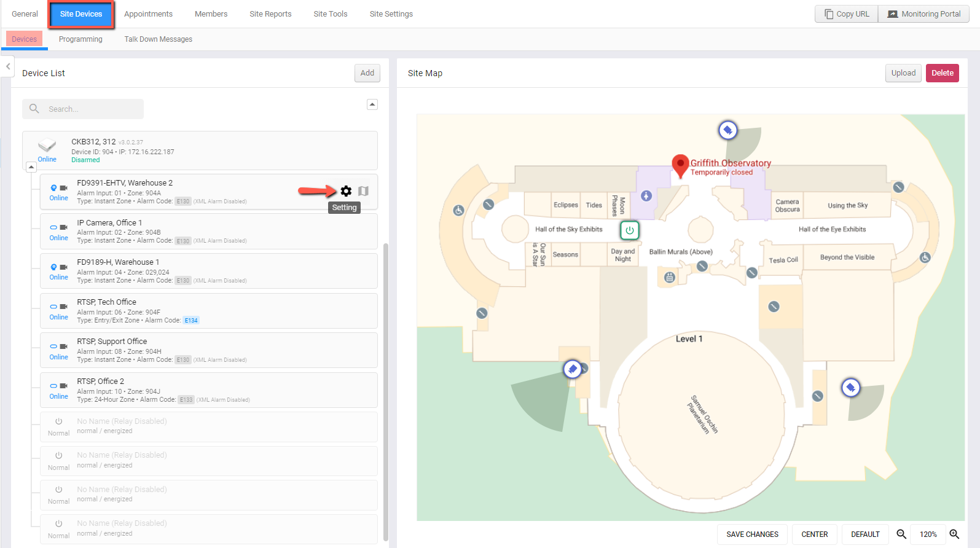The height and width of the screenshot is (548, 980).
Task: Reset site map to Default
Action: tap(865, 534)
